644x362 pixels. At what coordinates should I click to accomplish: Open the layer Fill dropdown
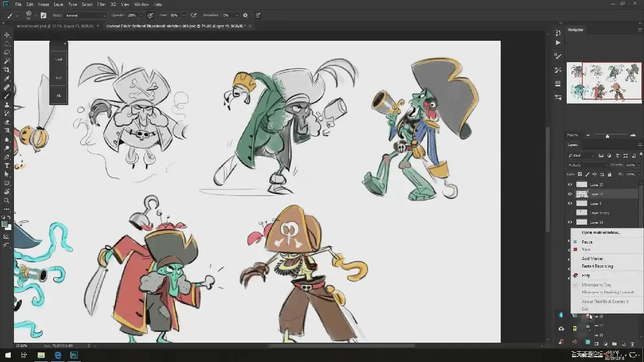tap(639, 174)
